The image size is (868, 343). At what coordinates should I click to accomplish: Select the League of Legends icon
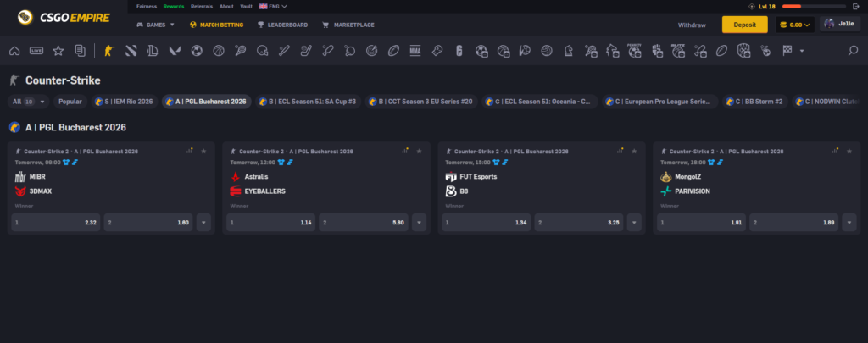[153, 51]
